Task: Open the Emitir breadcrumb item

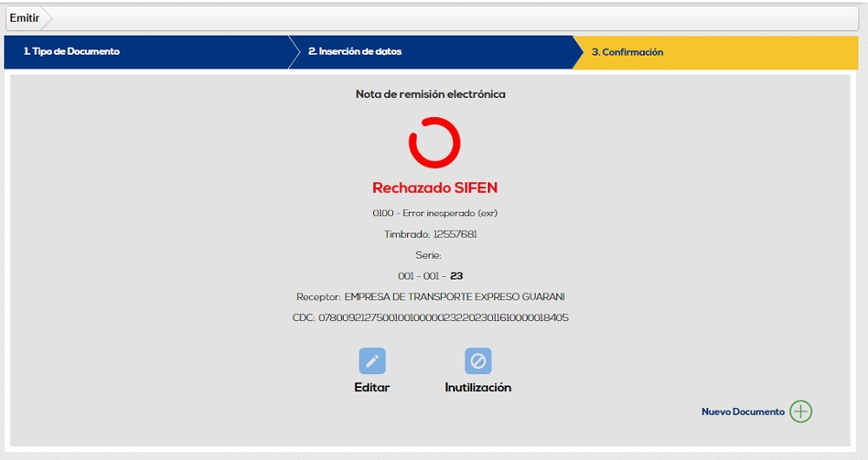Action: [24, 18]
